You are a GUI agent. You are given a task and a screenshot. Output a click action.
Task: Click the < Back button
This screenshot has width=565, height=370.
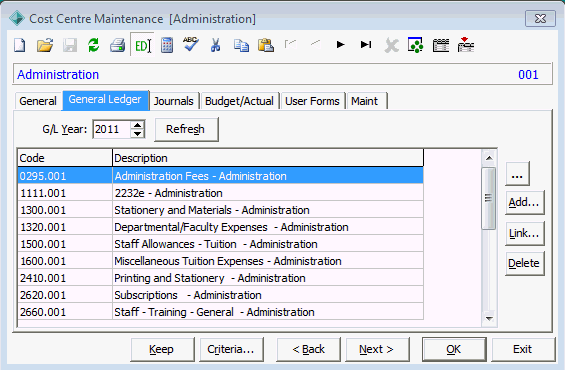[308, 349]
